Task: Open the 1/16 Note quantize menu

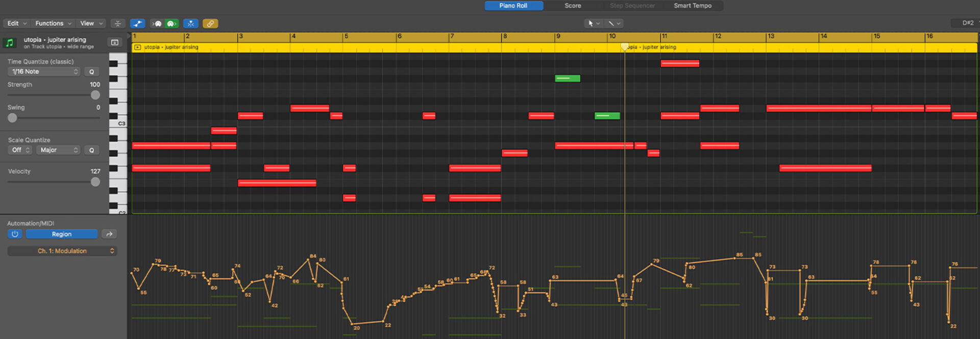Action: coord(44,72)
